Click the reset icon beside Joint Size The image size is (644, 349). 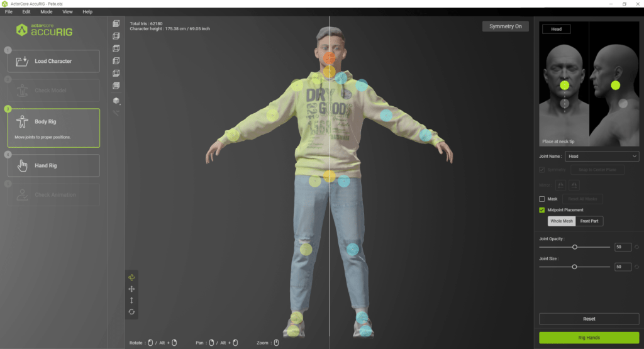(636, 267)
